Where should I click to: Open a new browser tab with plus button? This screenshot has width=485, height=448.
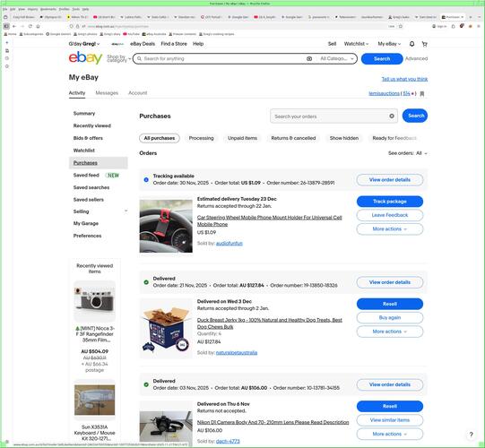pyautogui.click(x=471, y=17)
